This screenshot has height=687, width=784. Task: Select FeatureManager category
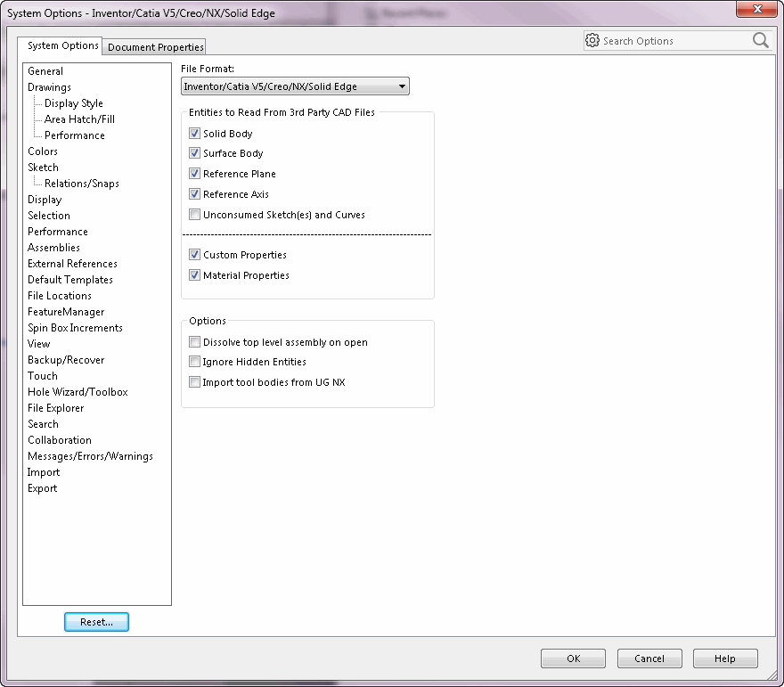pyautogui.click(x=66, y=312)
